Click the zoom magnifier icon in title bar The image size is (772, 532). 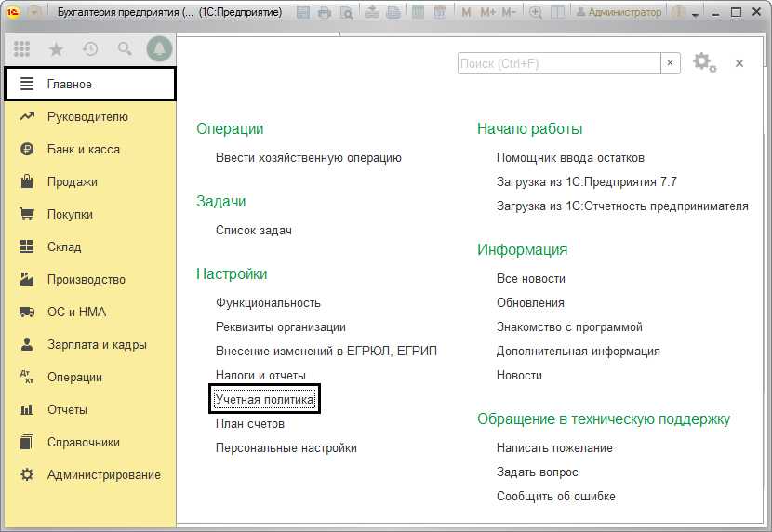536,13
